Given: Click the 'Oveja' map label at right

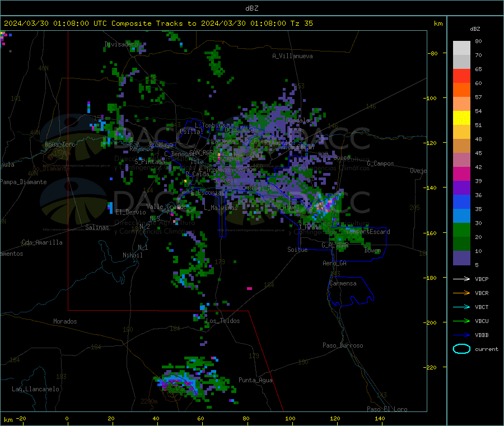Looking at the screenshot, I should [418, 171].
